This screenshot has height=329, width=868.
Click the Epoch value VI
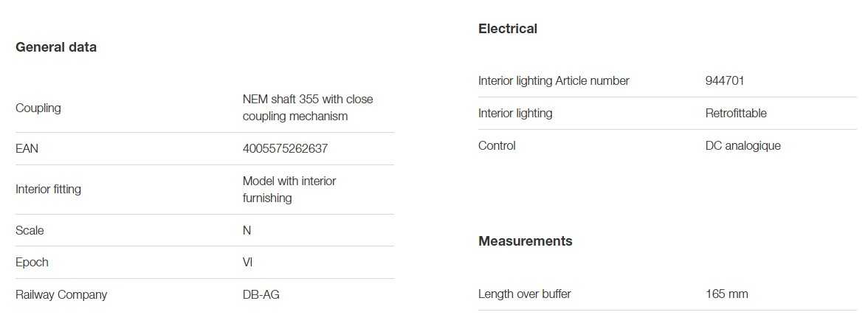point(248,263)
